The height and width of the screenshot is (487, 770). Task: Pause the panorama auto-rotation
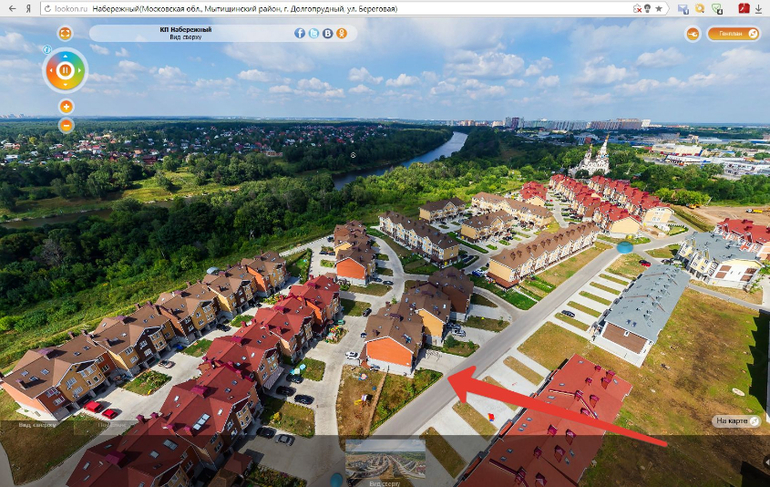(x=66, y=71)
